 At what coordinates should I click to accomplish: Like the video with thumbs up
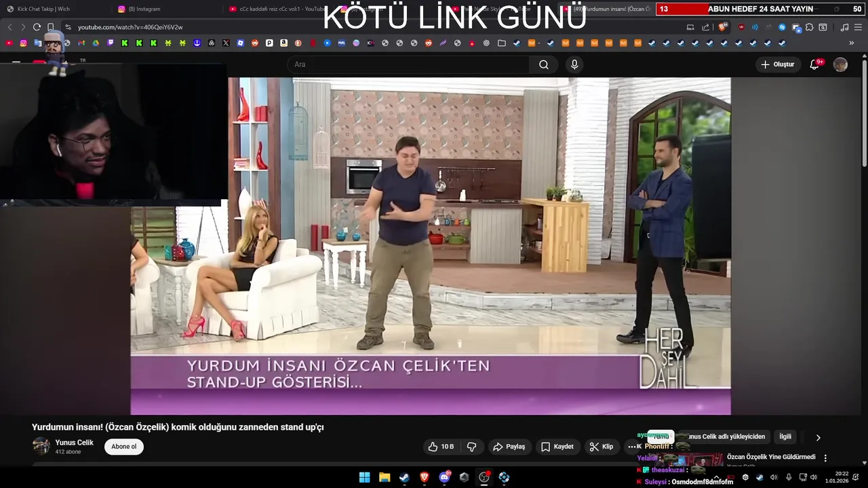440,447
